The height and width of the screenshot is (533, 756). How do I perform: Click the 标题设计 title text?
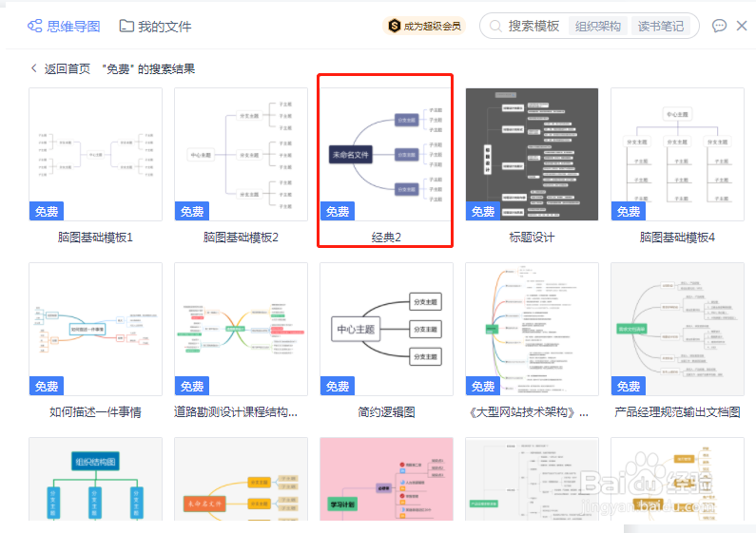pyautogui.click(x=532, y=238)
